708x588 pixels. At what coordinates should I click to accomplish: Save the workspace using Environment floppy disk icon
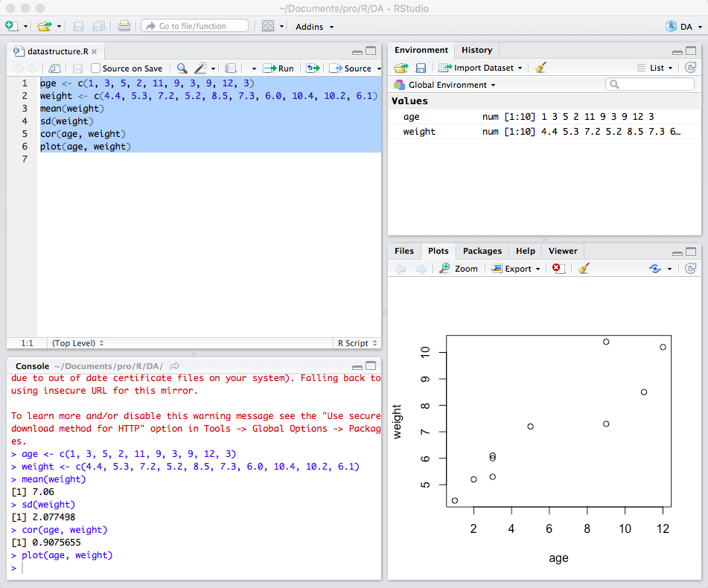tap(421, 68)
